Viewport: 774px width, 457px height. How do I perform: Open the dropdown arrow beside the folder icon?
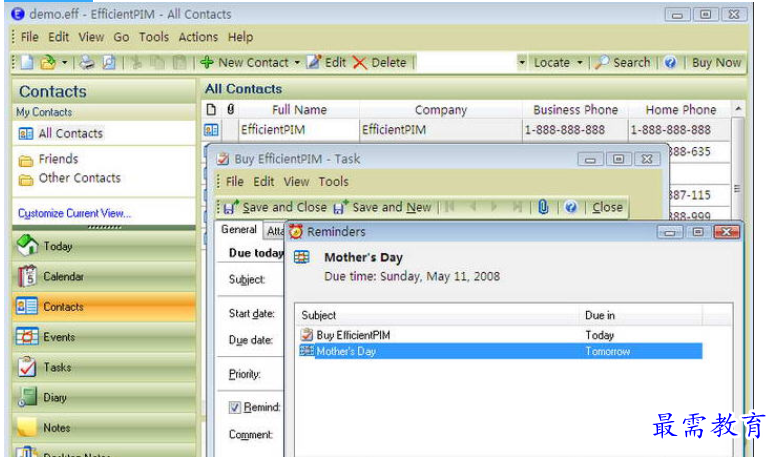[65, 63]
